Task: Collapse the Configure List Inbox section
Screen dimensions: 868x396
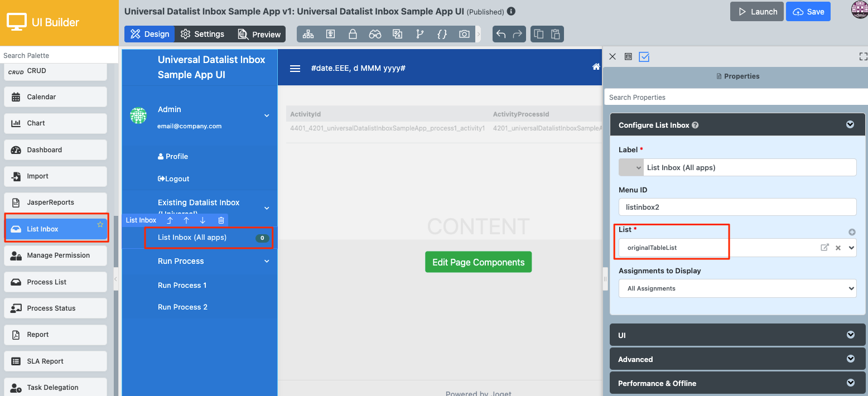Action: (x=850, y=125)
